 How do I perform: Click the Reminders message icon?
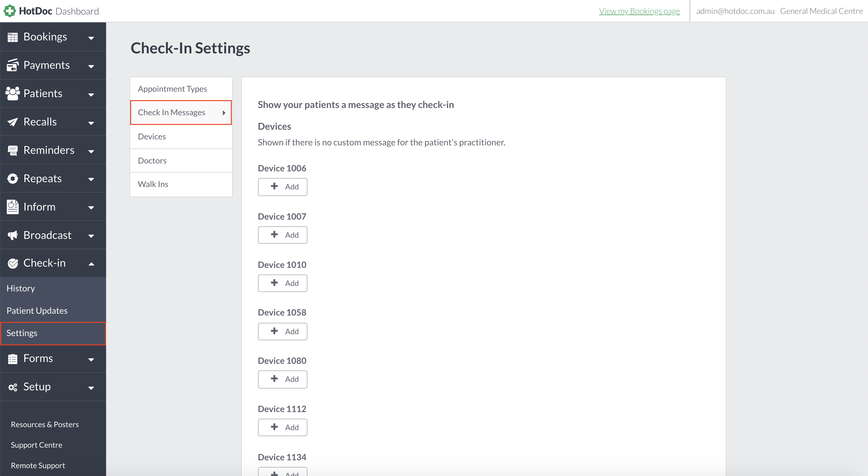coord(12,150)
